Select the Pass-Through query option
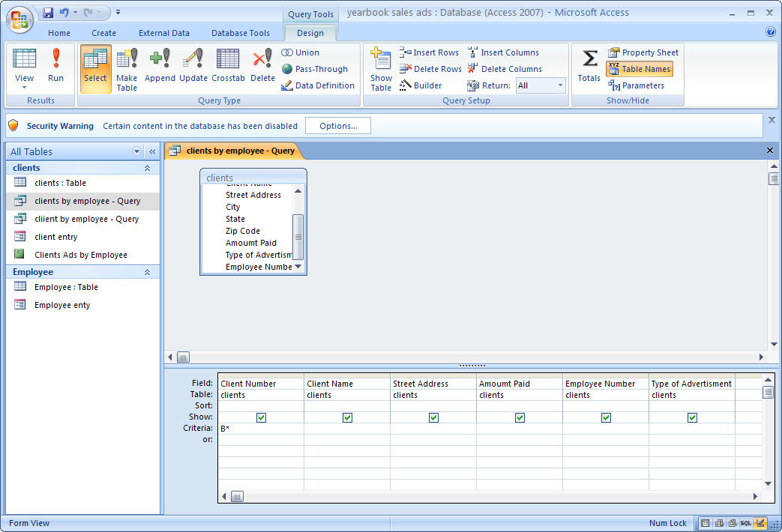The image size is (782, 532). click(x=315, y=69)
